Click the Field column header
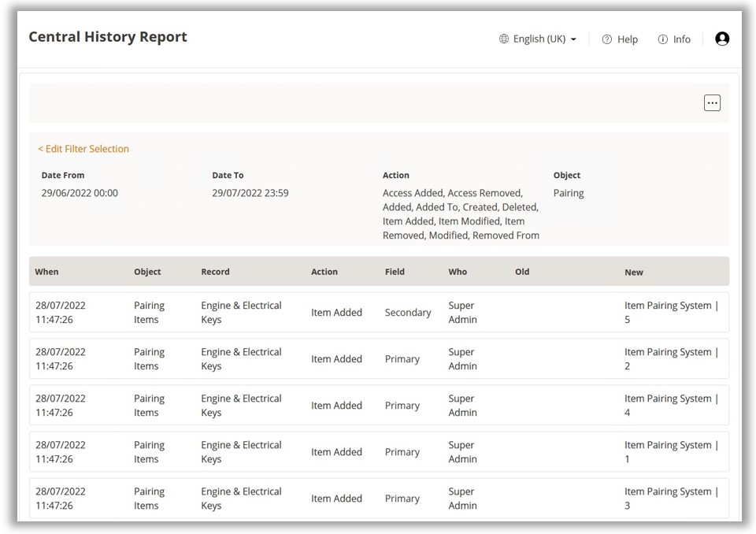This screenshot has height=534, width=756. (x=395, y=272)
